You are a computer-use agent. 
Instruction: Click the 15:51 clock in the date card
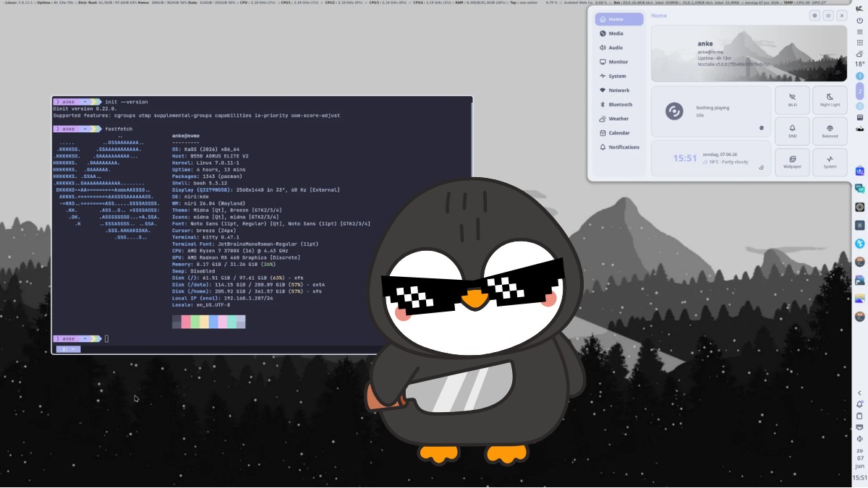pyautogui.click(x=685, y=158)
